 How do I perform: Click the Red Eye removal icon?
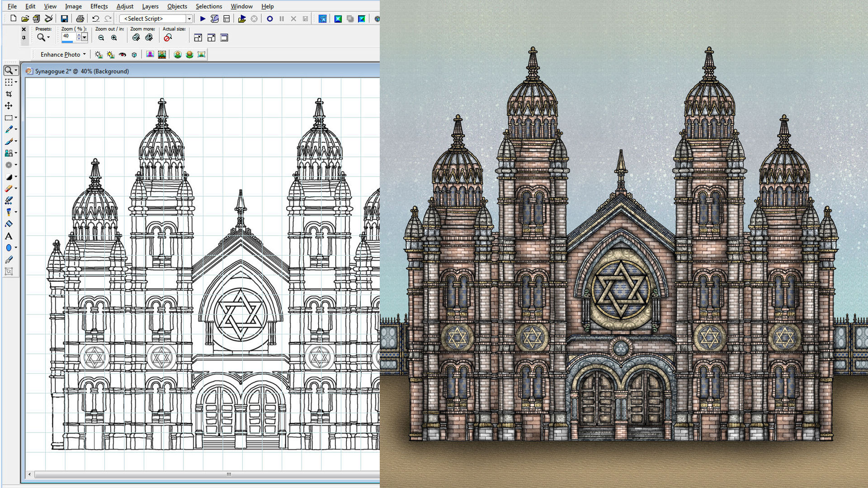click(x=123, y=55)
